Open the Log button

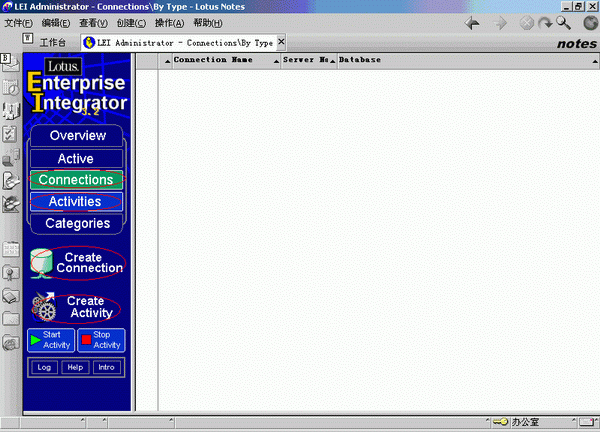point(44,367)
